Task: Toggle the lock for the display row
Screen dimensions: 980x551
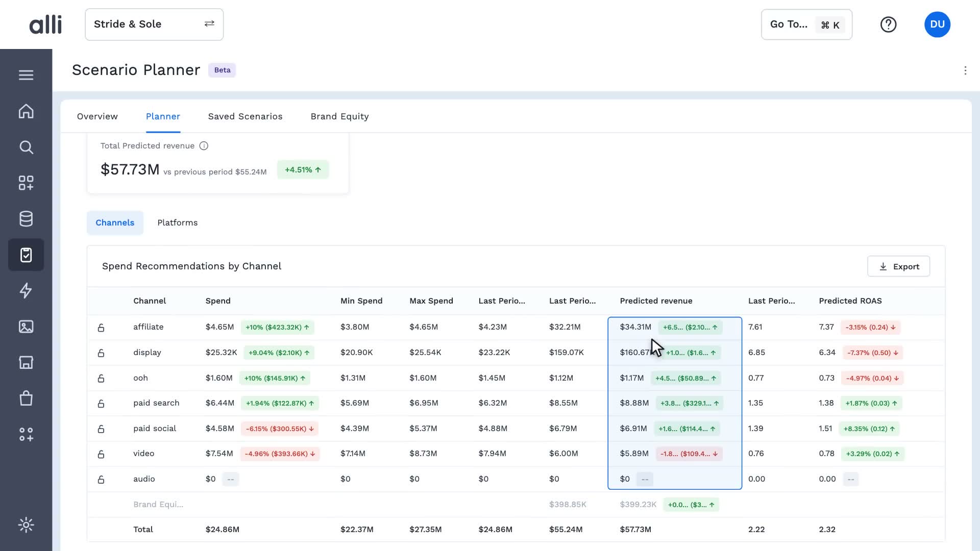Action: click(x=101, y=353)
